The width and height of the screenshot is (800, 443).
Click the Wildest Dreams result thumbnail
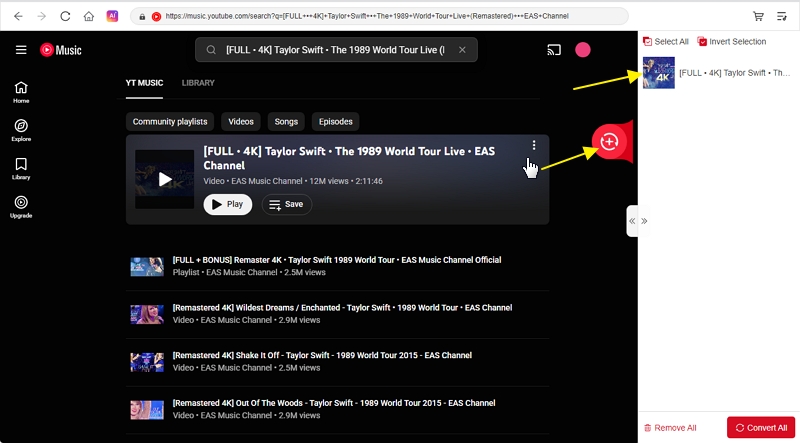(x=147, y=314)
